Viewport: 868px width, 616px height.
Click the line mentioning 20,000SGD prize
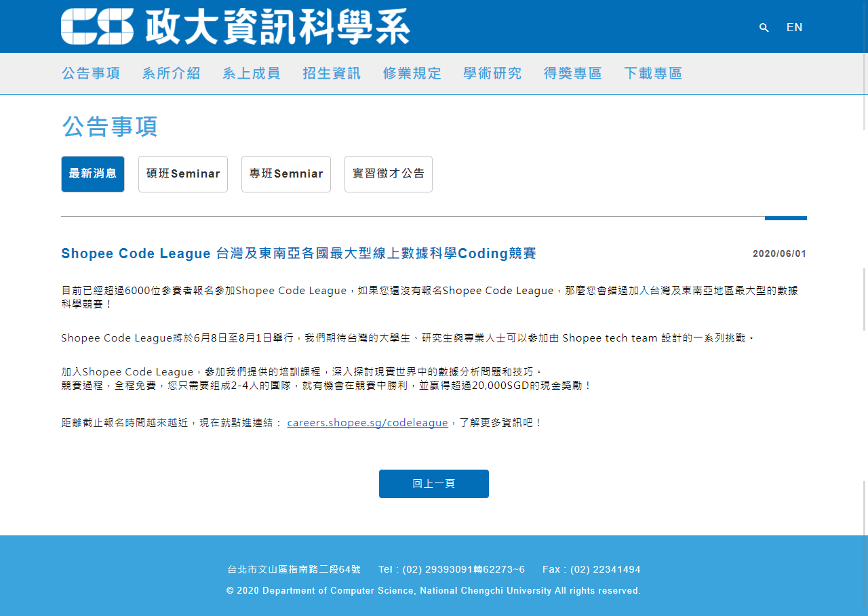pyautogui.click(x=327, y=386)
